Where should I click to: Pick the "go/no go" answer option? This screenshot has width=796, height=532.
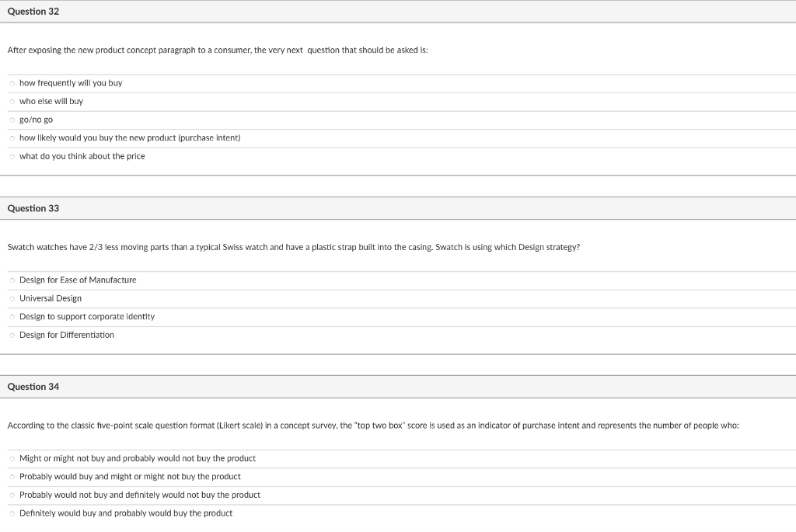pos(11,120)
